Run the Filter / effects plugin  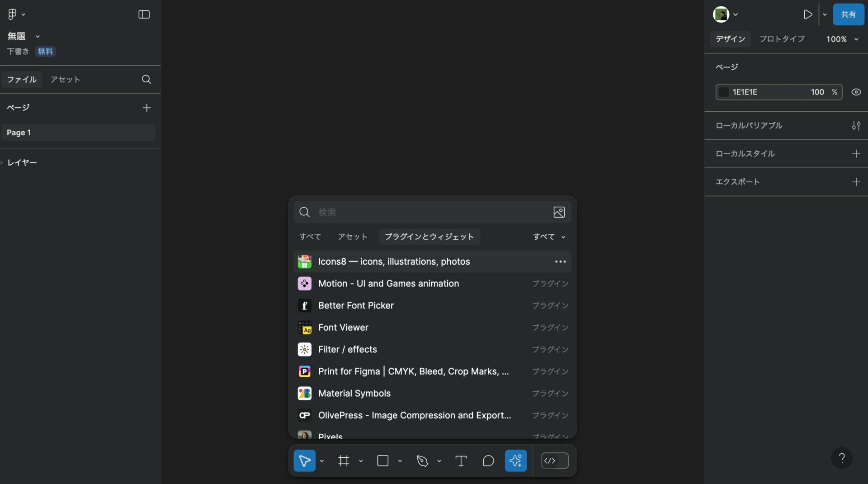[433, 350]
